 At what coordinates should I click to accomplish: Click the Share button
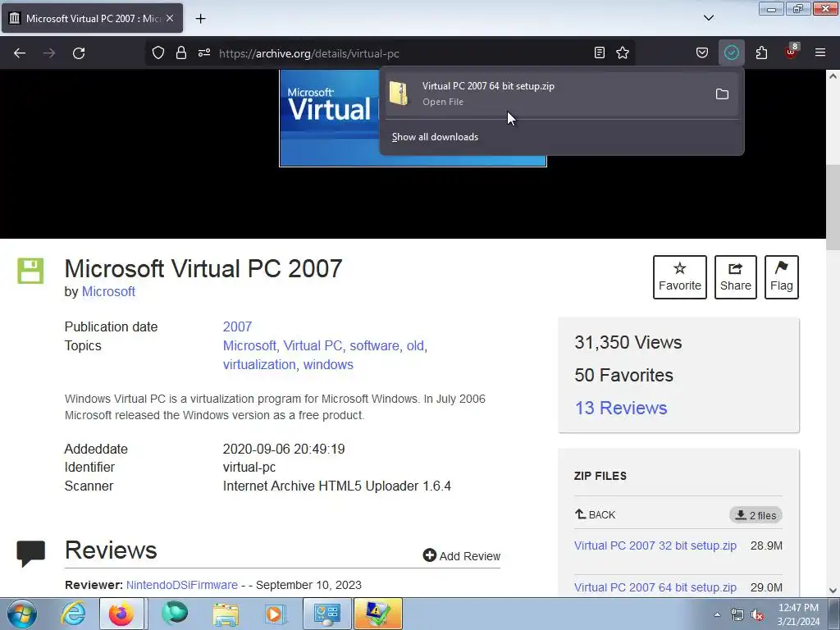click(736, 277)
